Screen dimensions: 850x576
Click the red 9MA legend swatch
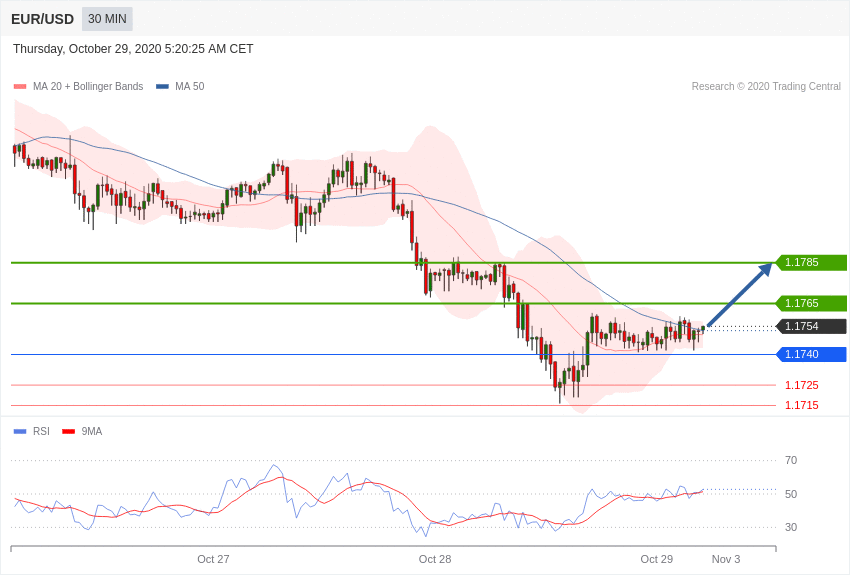coord(69,432)
